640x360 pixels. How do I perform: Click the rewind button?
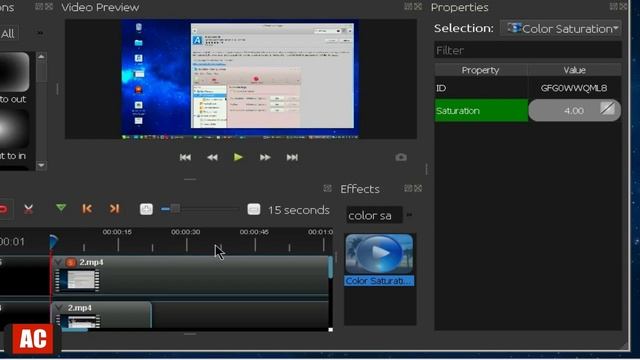[212, 158]
